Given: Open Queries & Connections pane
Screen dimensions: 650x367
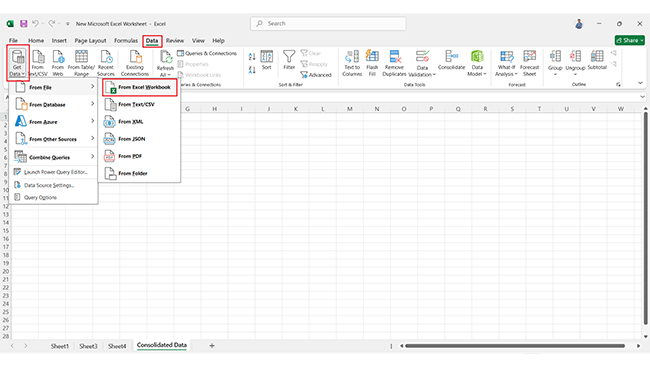Looking at the screenshot, I should tap(207, 53).
